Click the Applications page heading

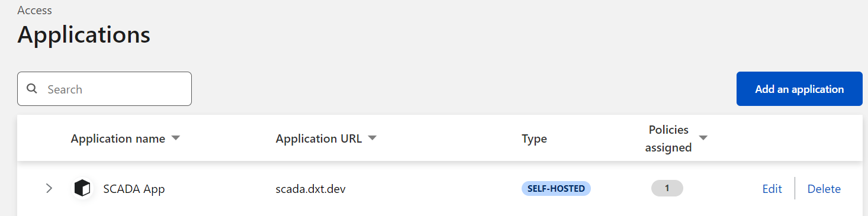[x=83, y=35]
